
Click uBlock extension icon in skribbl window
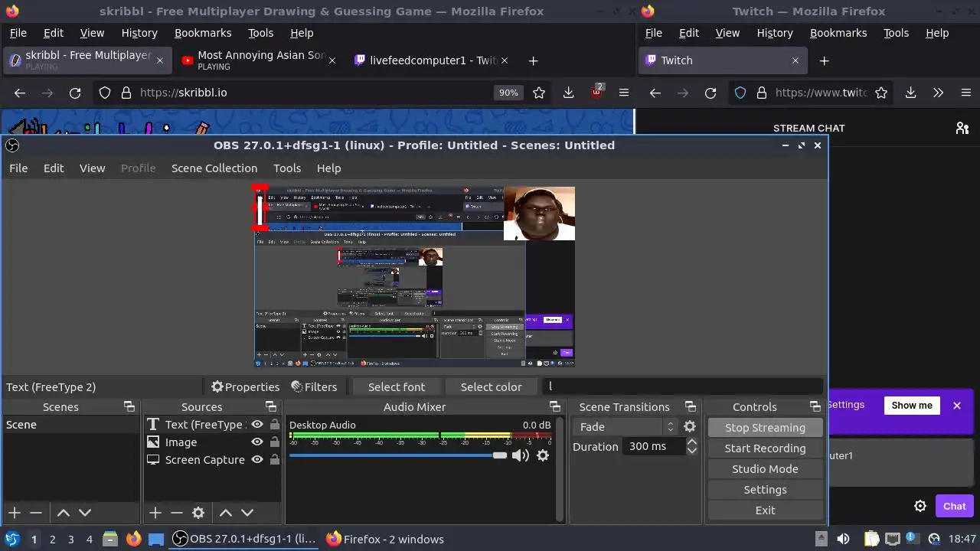[x=596, y=93]
